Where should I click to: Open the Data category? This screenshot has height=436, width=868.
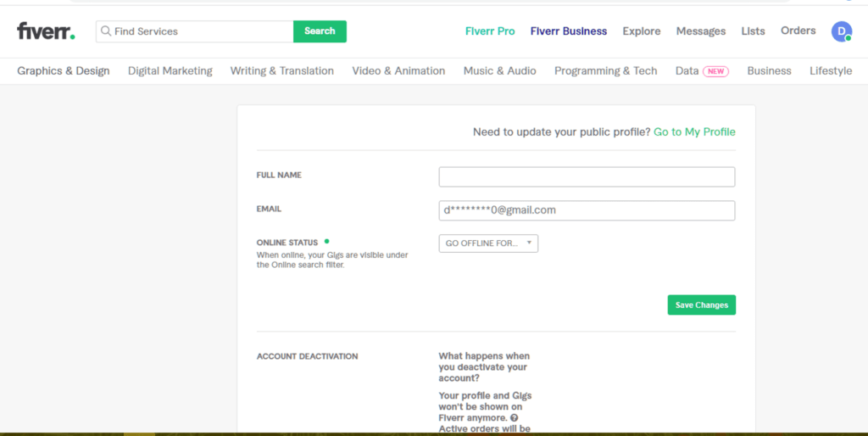coord(687,71)
